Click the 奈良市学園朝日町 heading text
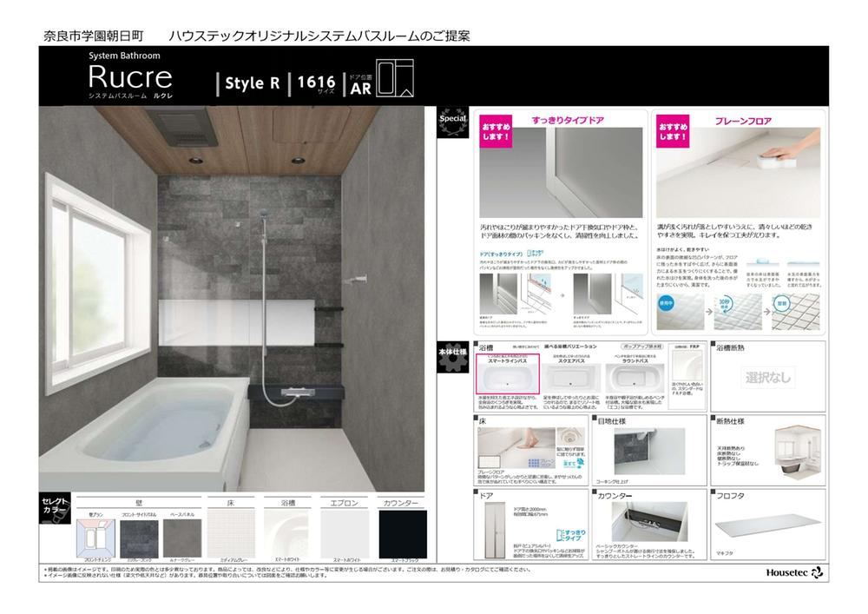The image size is (868, 614). click(94, 36)
